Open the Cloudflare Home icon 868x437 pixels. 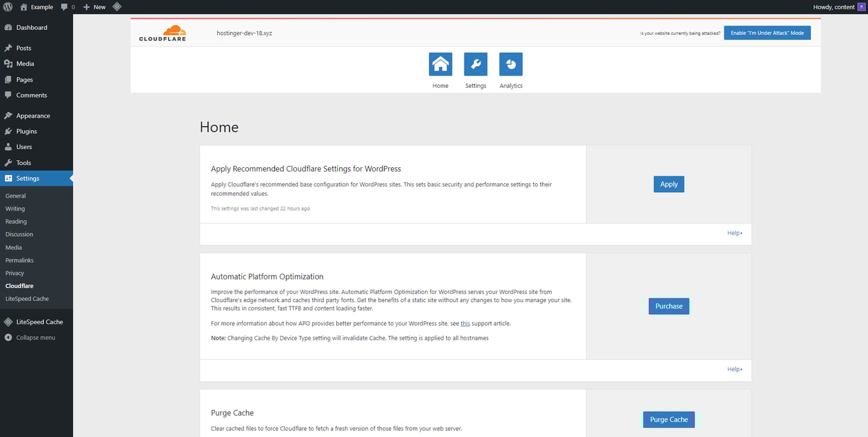(x=440, y=64)
